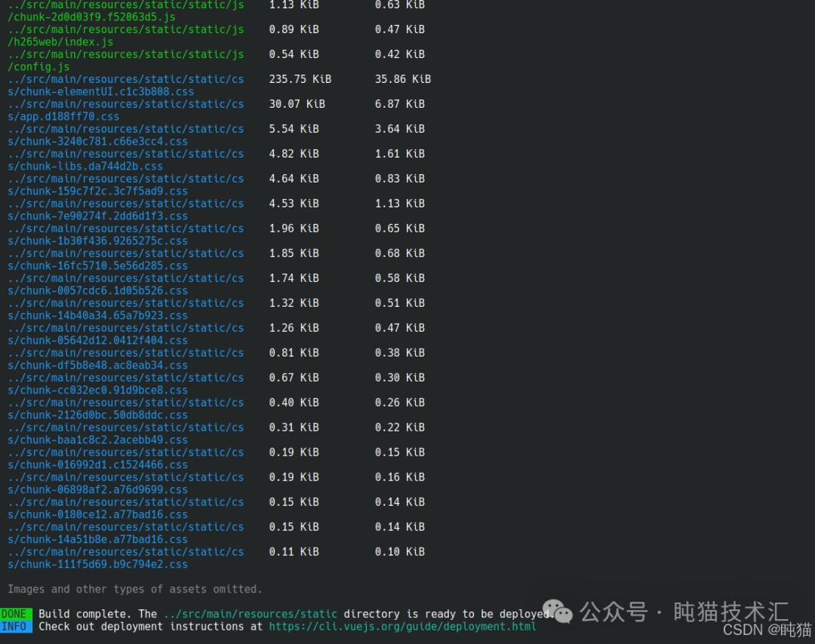815x644 pixels.
Task: Click the 3.64 KiB gzipped size value
Action: [x=400, y=129]
